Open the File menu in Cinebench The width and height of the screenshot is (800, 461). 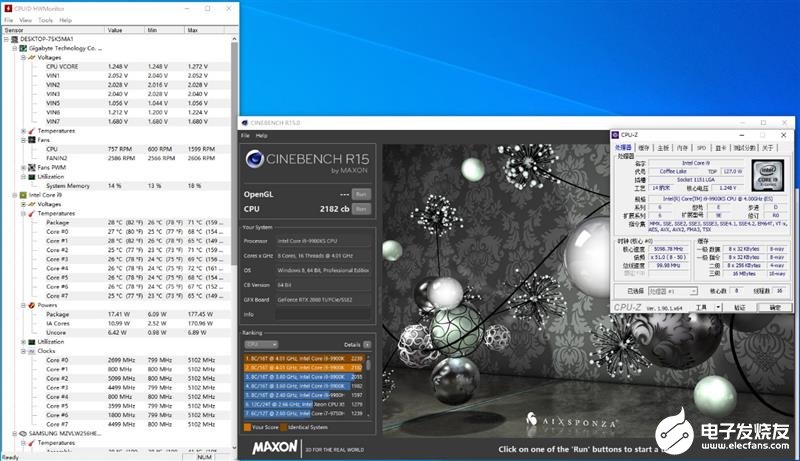click(x=245, y=136)
